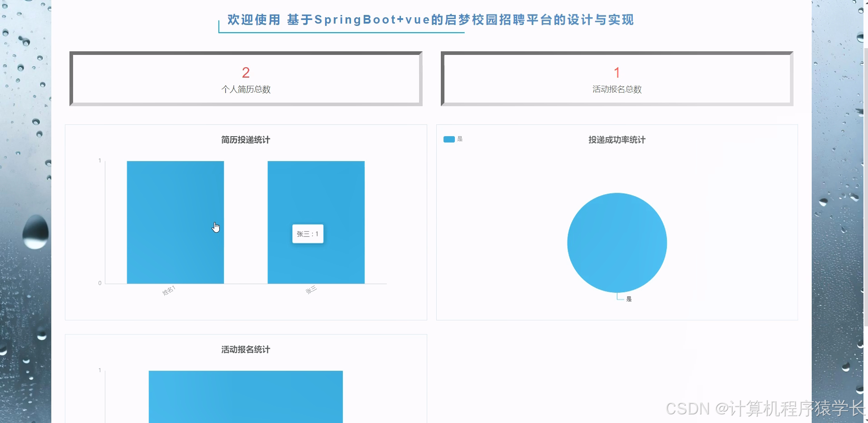Image resolution: width=868 pixels, height=423 pixels.
Task: Click the "张三 : 1" tooltip box
Action: (x=308, y=234)
